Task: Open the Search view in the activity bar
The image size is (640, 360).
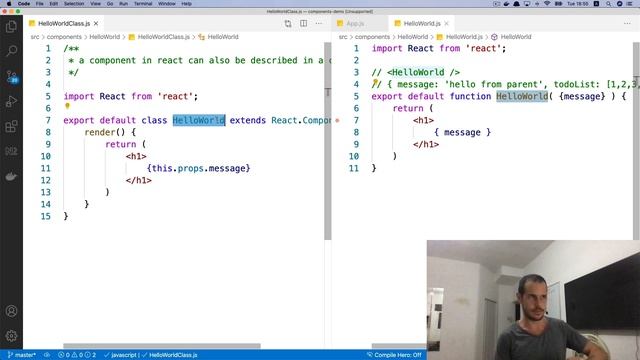Action: pos(11,51)
